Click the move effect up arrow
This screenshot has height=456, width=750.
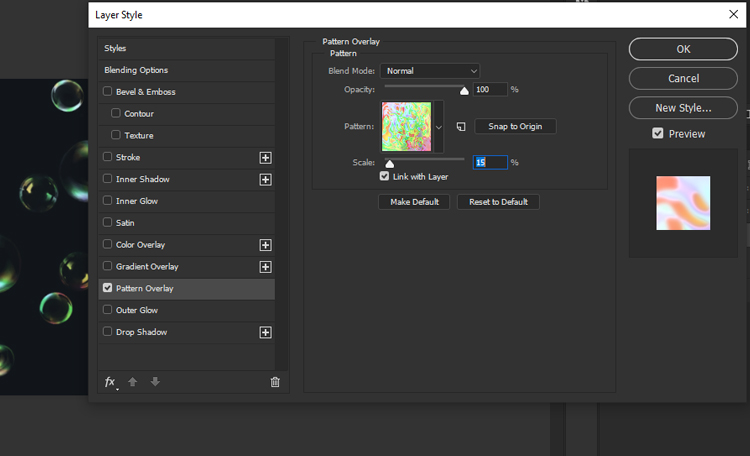[x=133, y=382]
